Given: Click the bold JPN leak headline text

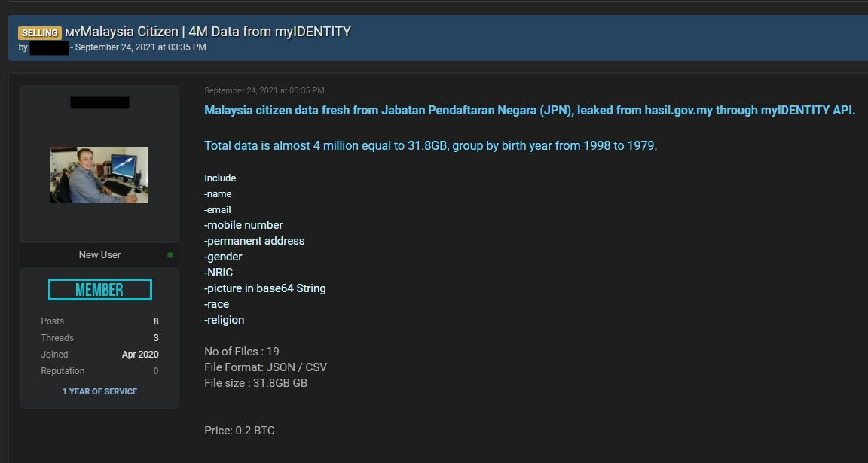Looking at the screenshot, I should pyautogui.click(x=530, y=110).
